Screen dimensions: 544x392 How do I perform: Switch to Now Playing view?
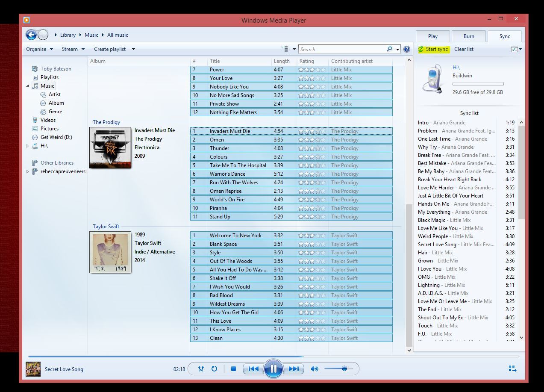[x=513, y=368]
